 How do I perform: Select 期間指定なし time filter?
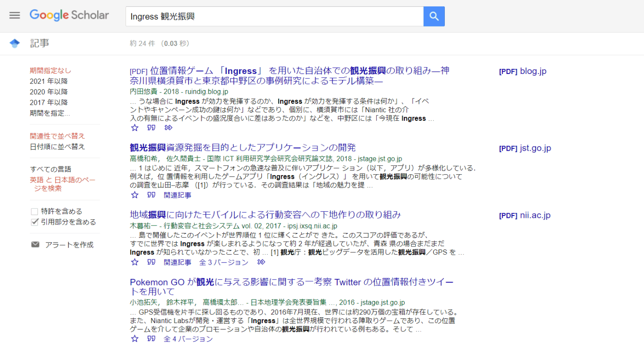click(51, 70)
